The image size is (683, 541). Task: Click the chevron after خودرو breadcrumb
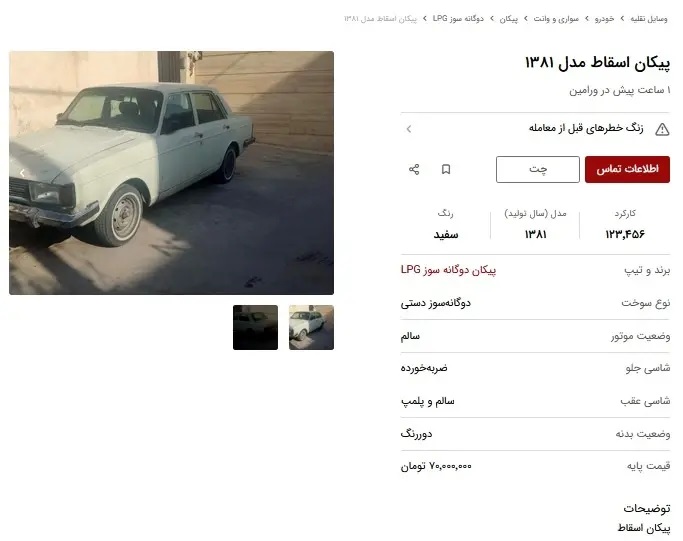point(587,19)
